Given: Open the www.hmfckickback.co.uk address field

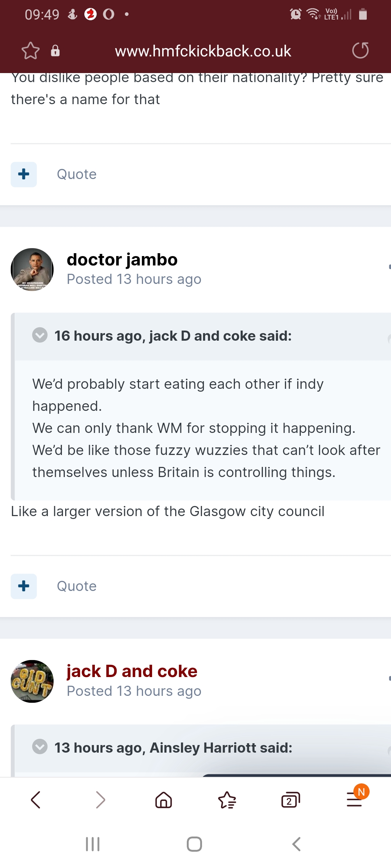Looking at the screenshot, I should (x=203, y=51).
